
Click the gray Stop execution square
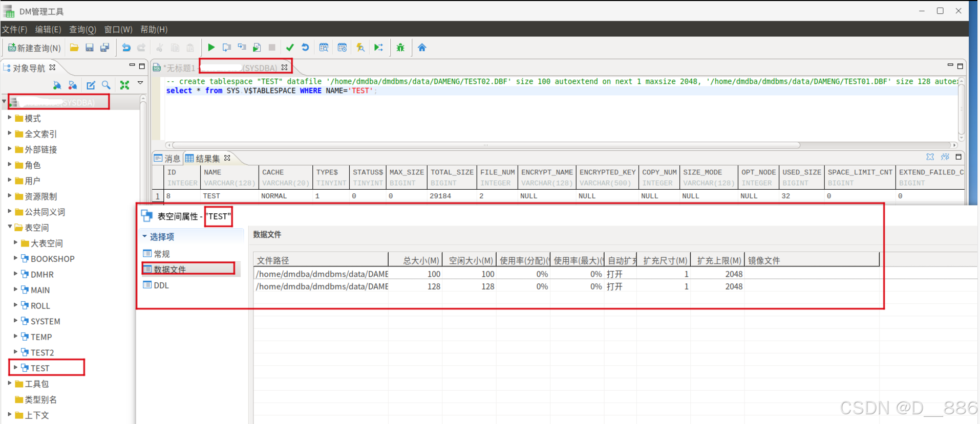tap(272, 48)
